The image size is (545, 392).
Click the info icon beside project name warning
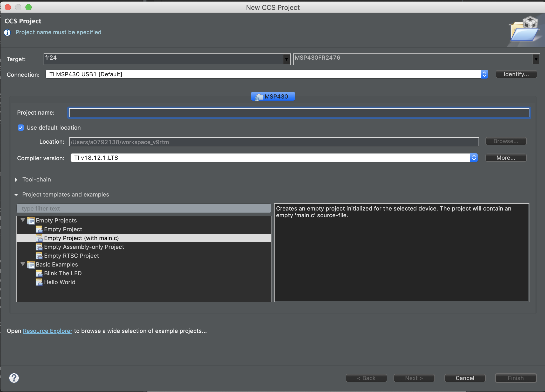8,33
